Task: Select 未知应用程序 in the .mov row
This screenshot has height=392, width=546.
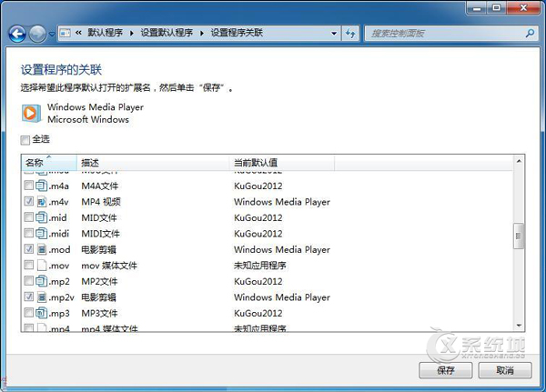Action: [x=259, y=266]
